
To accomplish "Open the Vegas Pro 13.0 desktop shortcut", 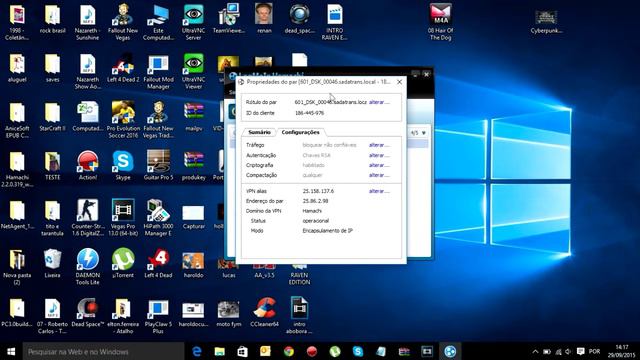I will 123,218.
